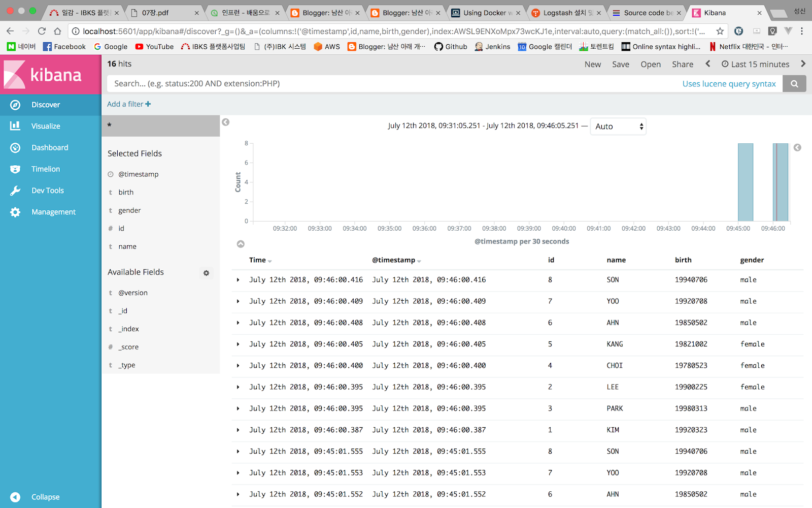
Task: Click the name cell PARK
Action: coord(615,408)
